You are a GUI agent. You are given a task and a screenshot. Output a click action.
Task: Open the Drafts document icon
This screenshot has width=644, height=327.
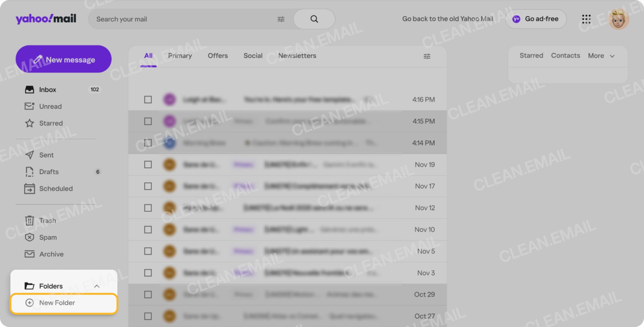[30, 172]
